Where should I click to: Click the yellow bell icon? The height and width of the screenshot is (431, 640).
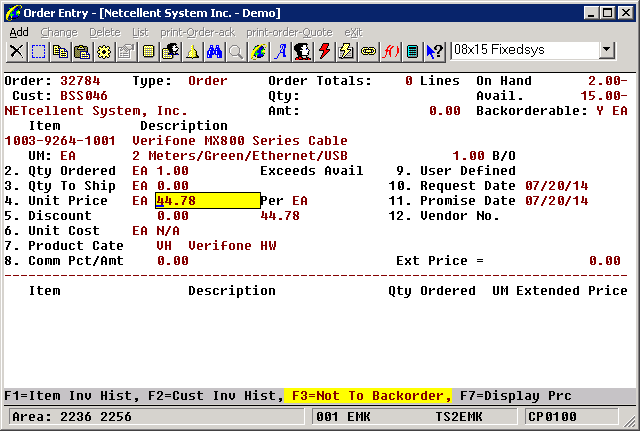(x=192, y=51)
